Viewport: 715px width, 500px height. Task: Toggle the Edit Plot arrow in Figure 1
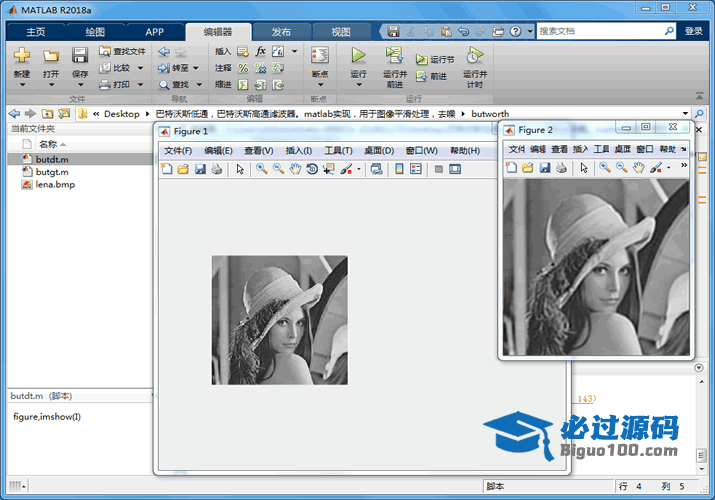240,169
